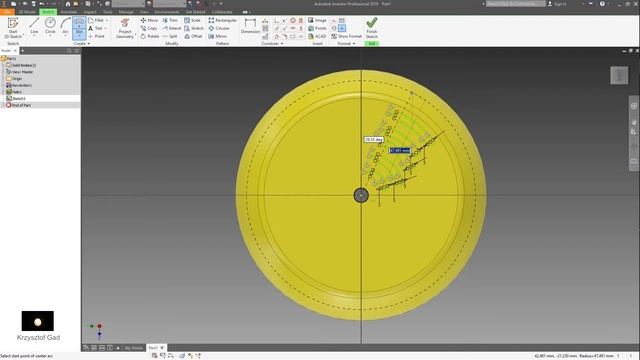Choose the Circular pattern tool
This screenshot has width=640, height=360.
click(219, 28)
